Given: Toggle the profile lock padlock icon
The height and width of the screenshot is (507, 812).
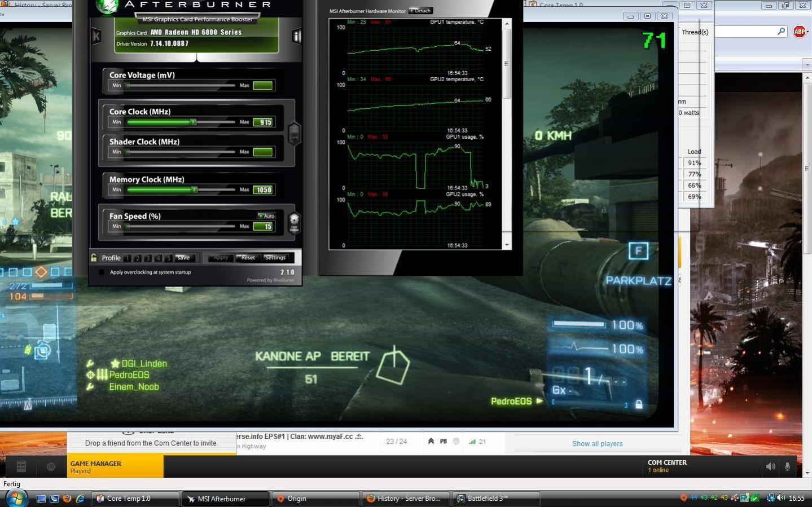Looking at the screenshot, I should coord(94,258).
